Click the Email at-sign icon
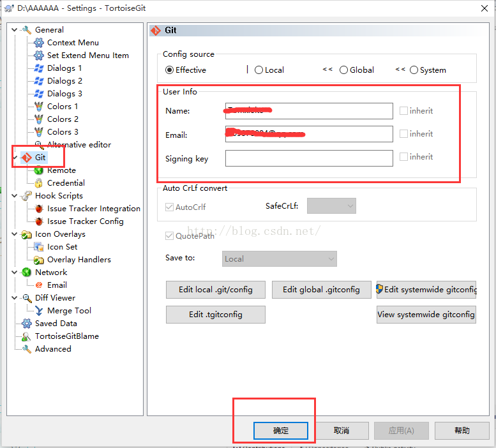This screenshot has height=448, width=496. [39, 285]
